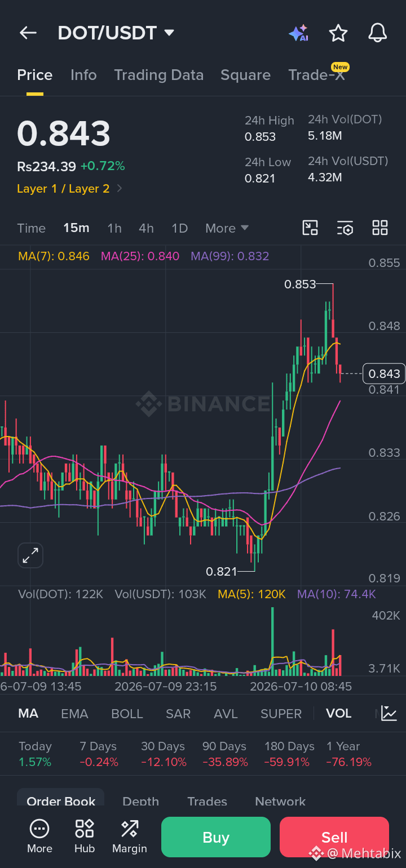Open the AI sparkle assistant icon
The height and width of the screenshot is (868, 406).
pyautogui.click(x=298, y=33)
